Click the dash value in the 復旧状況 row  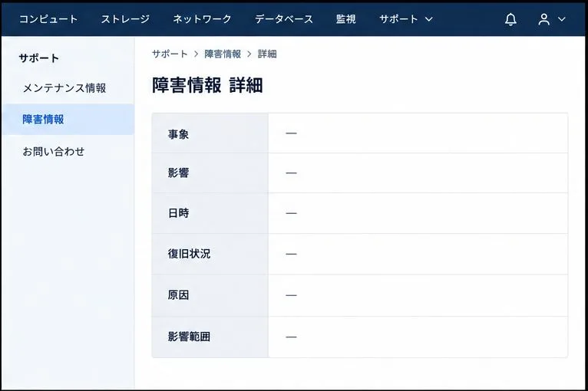click(x=291, y=254)
